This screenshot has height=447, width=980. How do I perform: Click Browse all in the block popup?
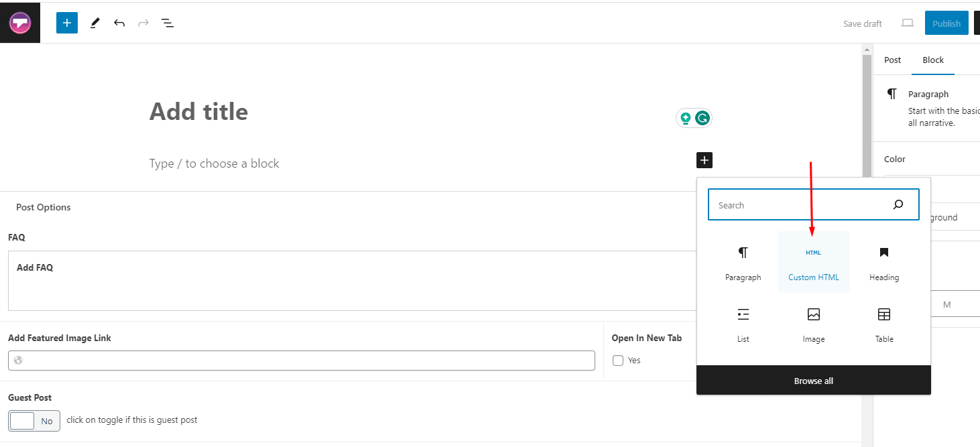(813, 380)
